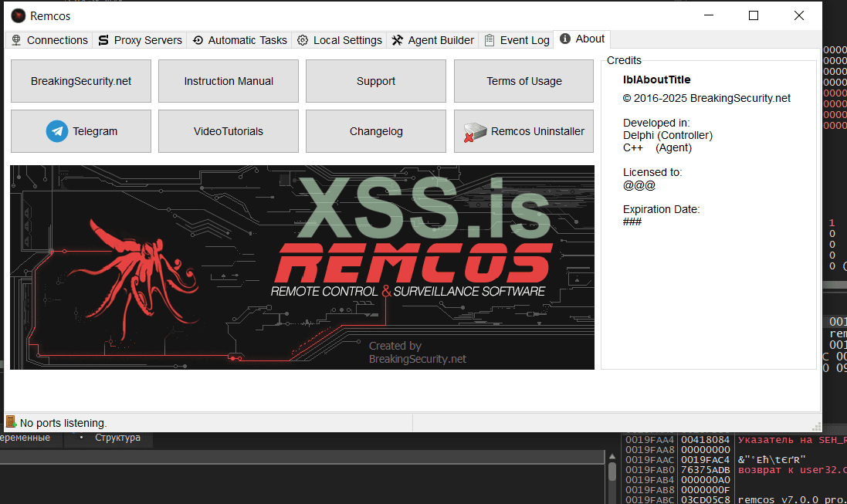Click the globe icon on Connections tab
This screenshot has height=504, width=847.
click(16, 40)
